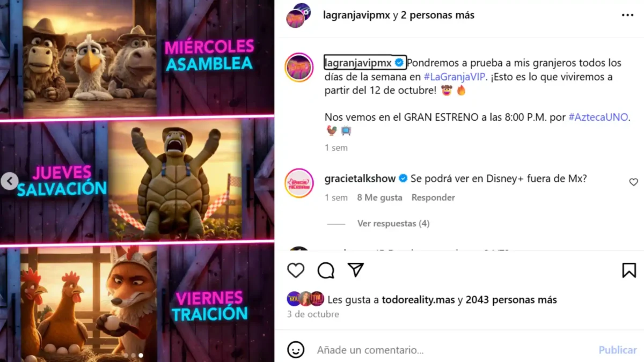Open the three-dot post options menu

tap(627, 16)
